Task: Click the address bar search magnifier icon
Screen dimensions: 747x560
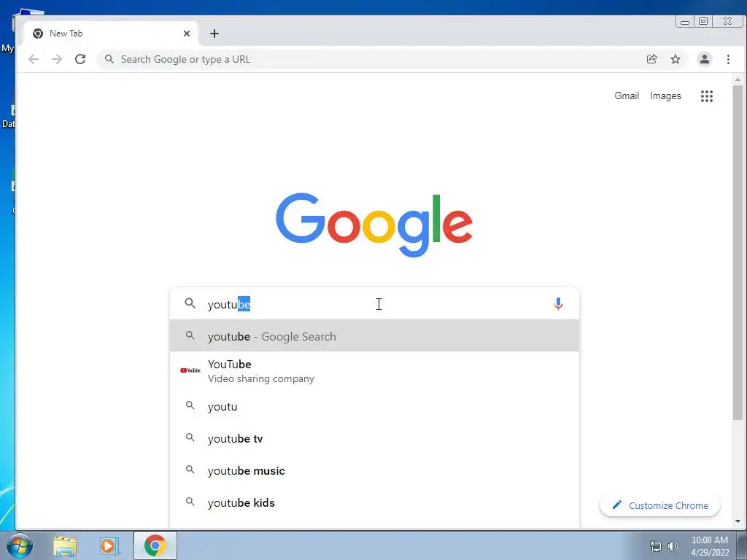Action: click(x=109, y=59)
